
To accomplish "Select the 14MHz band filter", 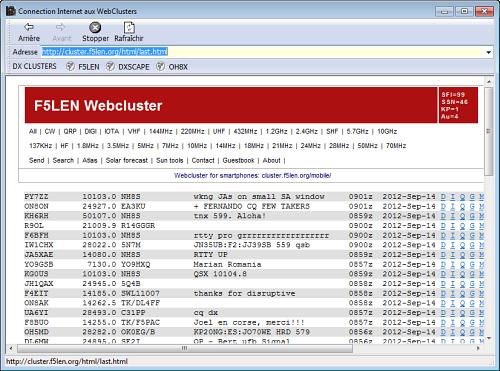I will 226,146.
